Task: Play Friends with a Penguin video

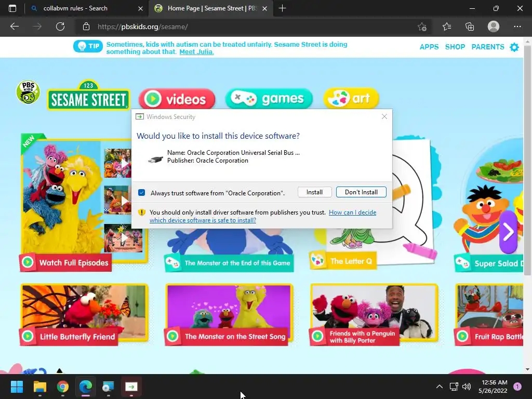Action: [x=374, y=314]
